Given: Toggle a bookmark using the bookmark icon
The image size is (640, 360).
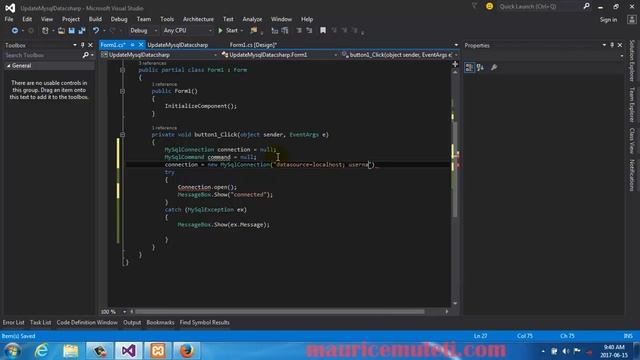Looking at the screenshot, I should click(x=323, y=31).
